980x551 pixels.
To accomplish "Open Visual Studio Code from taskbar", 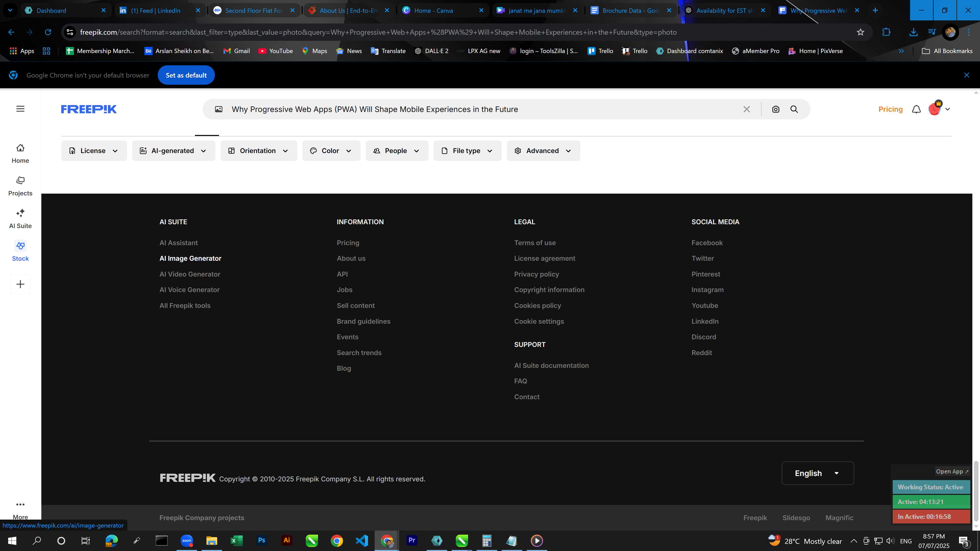I will (x=362, y=540).
